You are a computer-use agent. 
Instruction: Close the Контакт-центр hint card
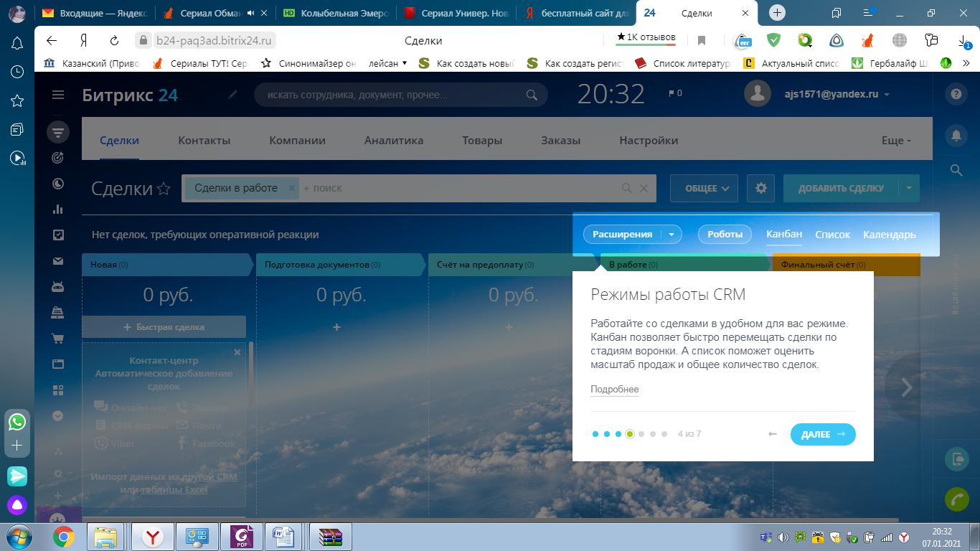237,352
